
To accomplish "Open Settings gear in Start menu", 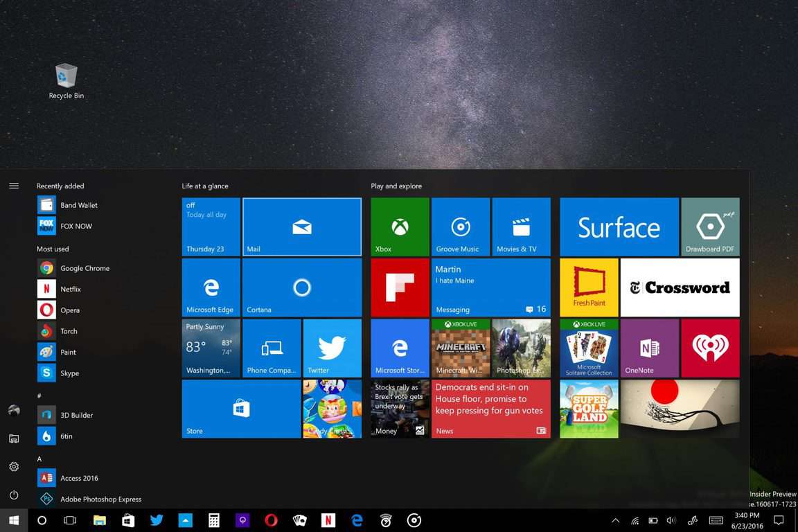I will pyautogui.click(x=14, y=467).
